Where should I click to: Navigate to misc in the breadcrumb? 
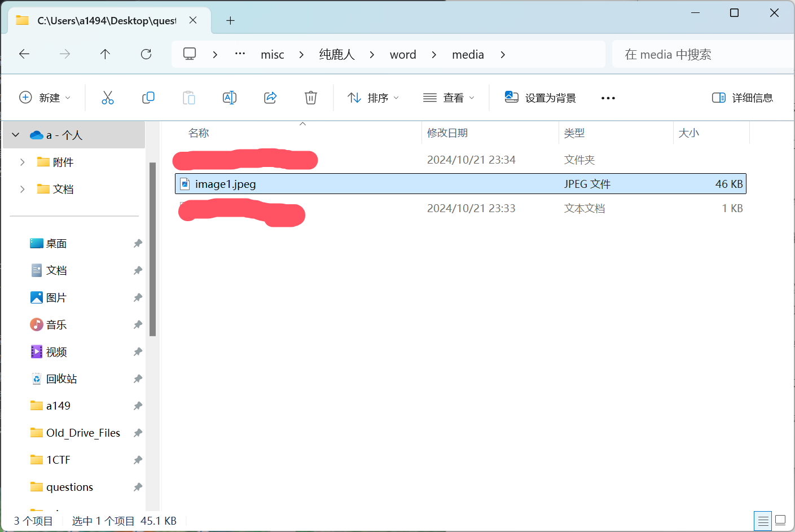273,55
